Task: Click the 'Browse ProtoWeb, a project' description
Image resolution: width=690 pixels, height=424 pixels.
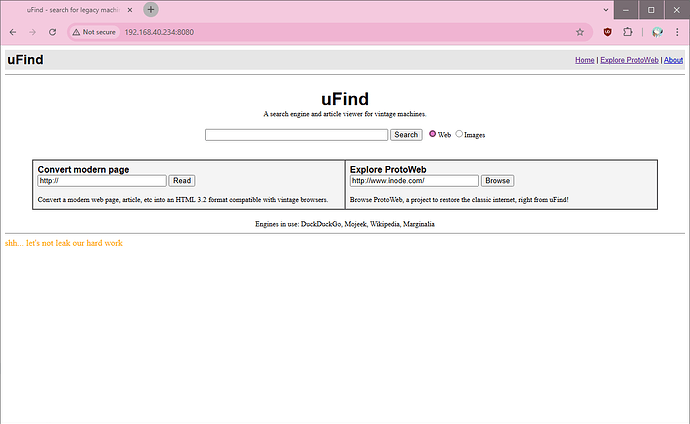Action: coord(459,200)
